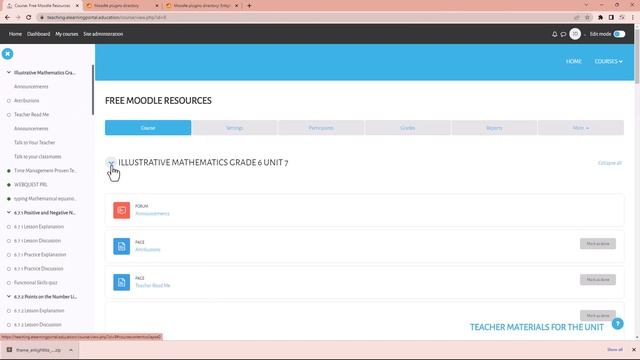This screenshot has width=640, height=360.
Task: Click the Teacher Read Me page icon
Action: [122, 282]
